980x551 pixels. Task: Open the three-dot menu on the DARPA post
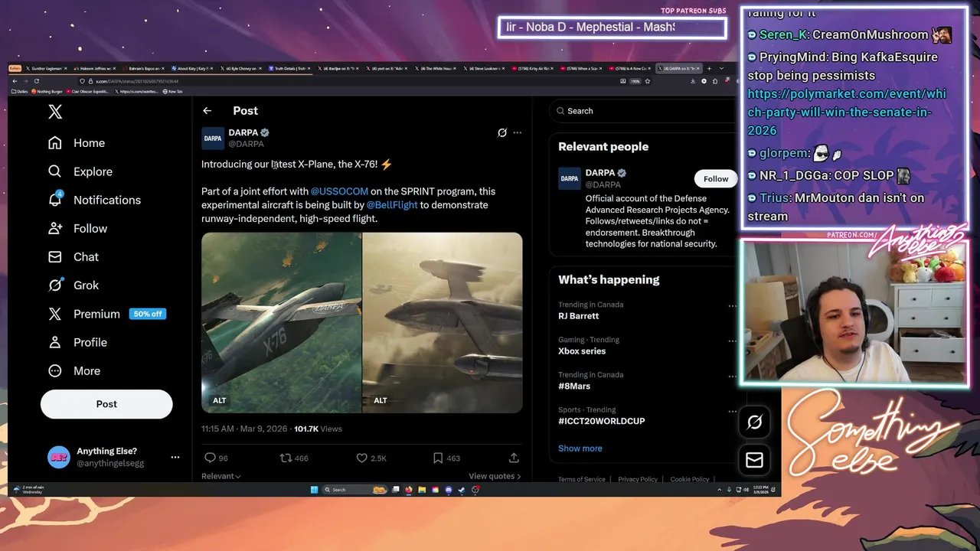pyautogui.click(x=518, y=132)
